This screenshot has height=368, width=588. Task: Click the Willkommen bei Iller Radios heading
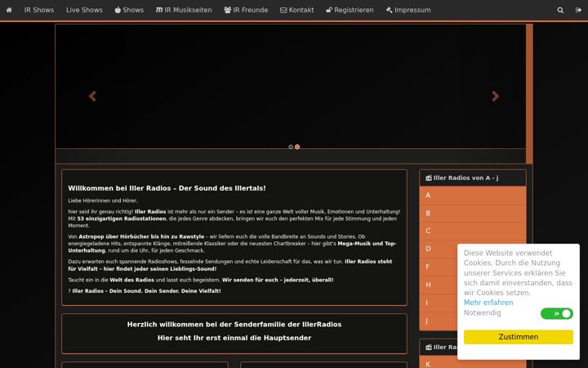click(x=167, y=188)
